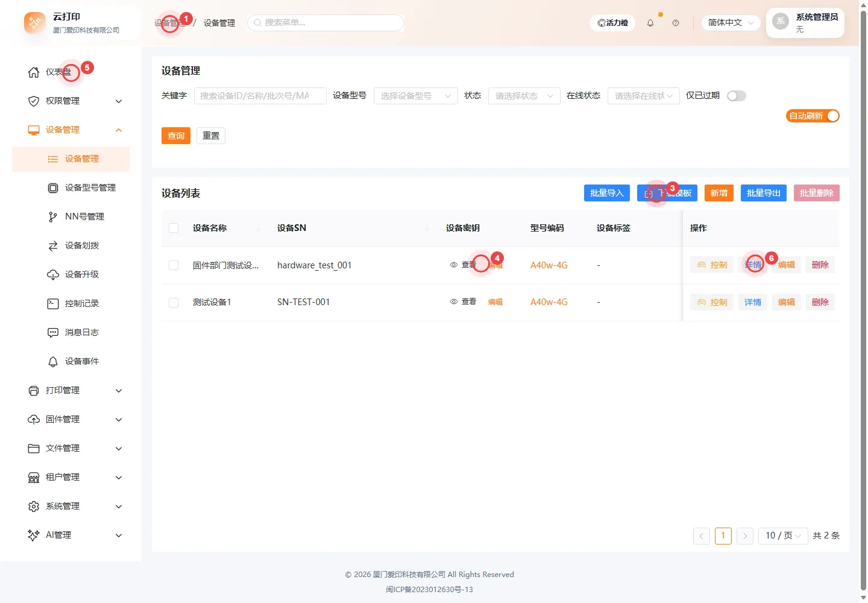Click the 查询 button
This screenshot has width=868, height=603.
[176, 136]
